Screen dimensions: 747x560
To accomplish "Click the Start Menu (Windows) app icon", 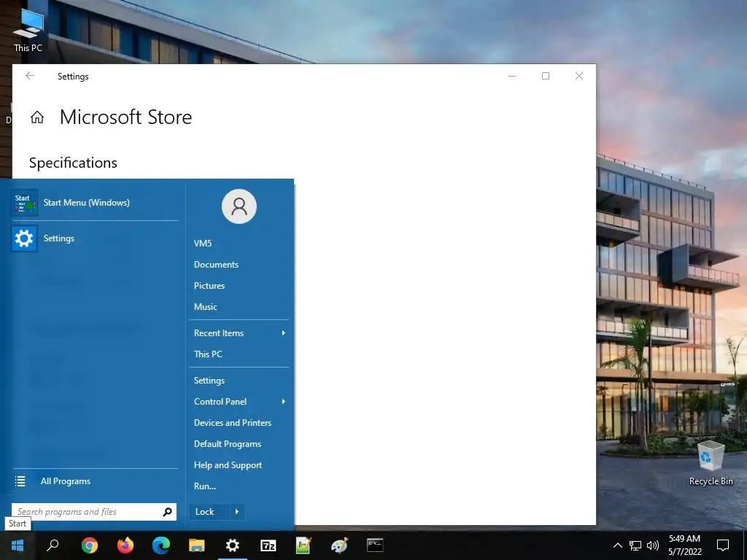I will 24,203.
